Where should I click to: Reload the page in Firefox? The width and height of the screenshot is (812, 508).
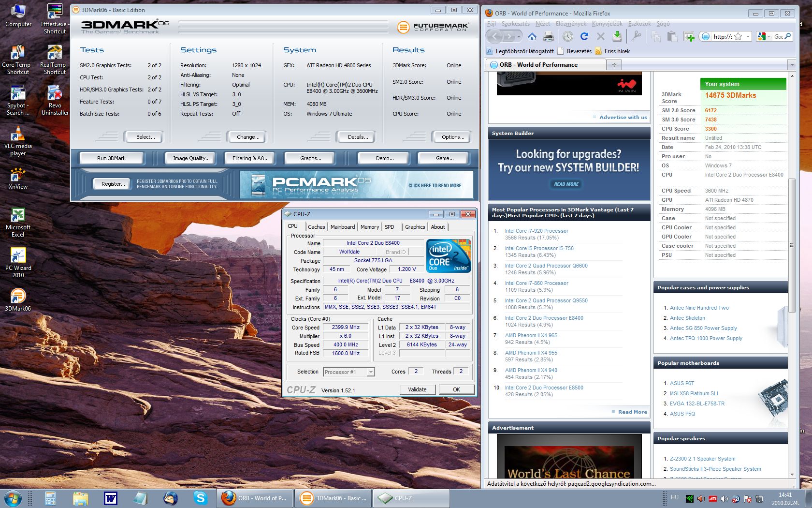pos(584,36)
